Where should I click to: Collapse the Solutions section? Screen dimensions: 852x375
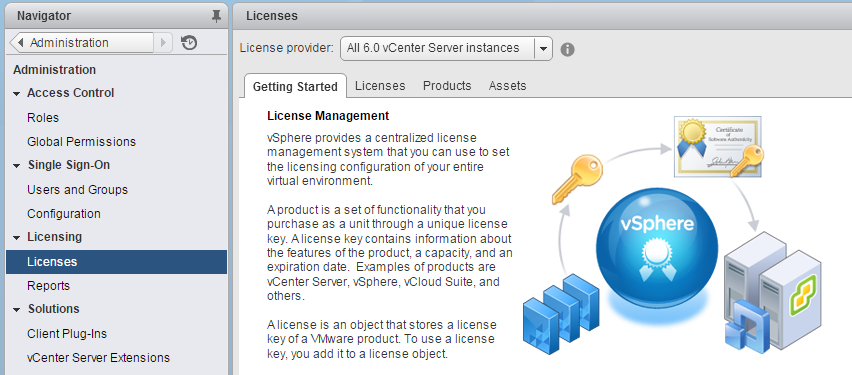[x=16, y=309]
